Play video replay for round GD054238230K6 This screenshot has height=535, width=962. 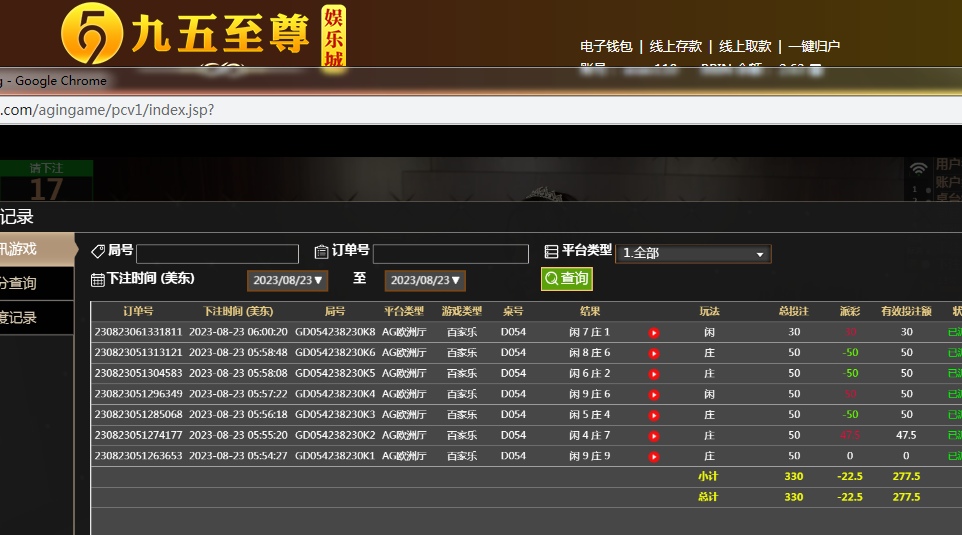pyautogui.click(x=654, y=353)
